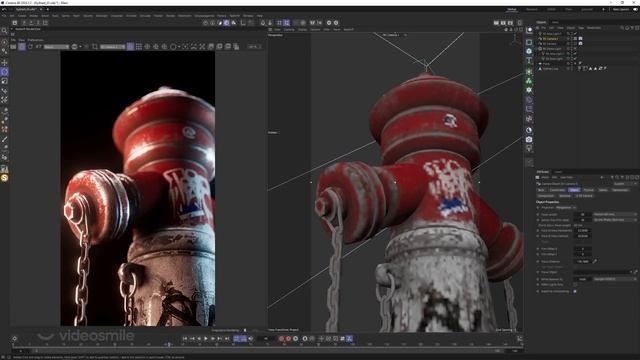Click the highlighted render button in RenderView toolbar
Image resolution: width=640 pixels, height=360 pixels.
click(22, 47)
